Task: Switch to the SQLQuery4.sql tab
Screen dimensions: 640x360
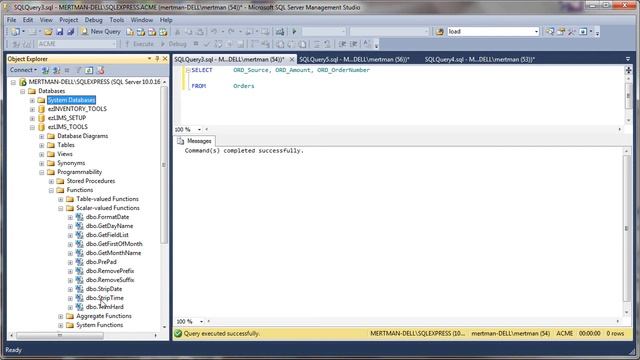Action: (480, 59)
